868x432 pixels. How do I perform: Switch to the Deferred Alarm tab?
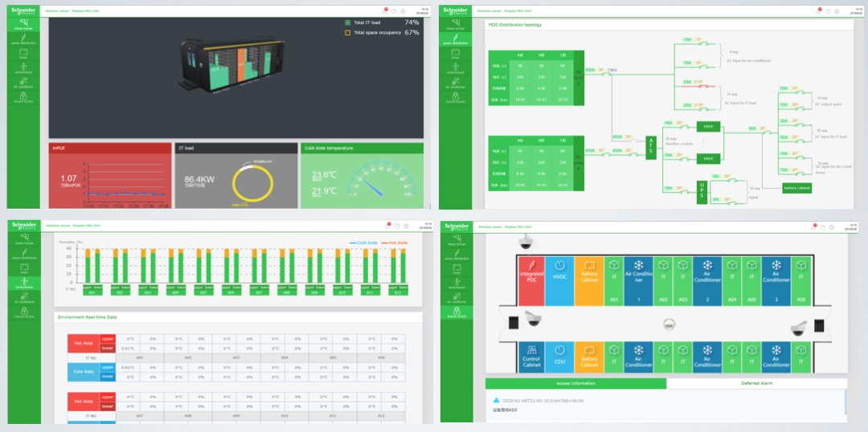pos(756,384)
